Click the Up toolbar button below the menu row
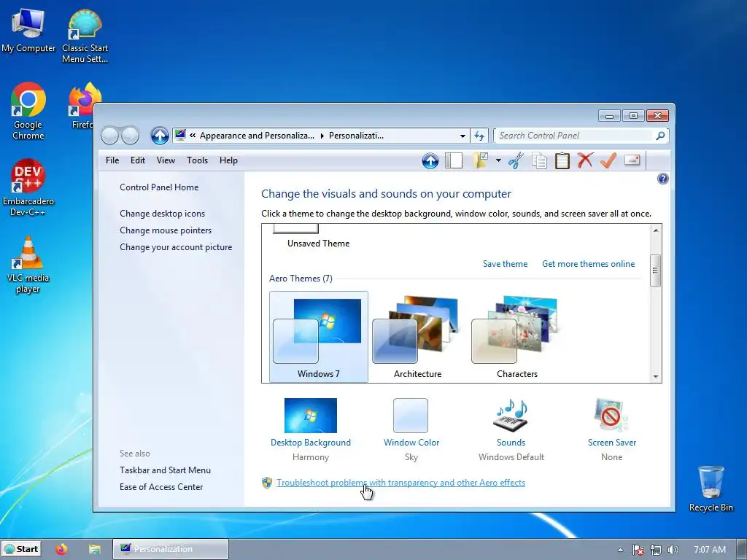Viewport: 747px width, 560px height. (x=430, y=160)
